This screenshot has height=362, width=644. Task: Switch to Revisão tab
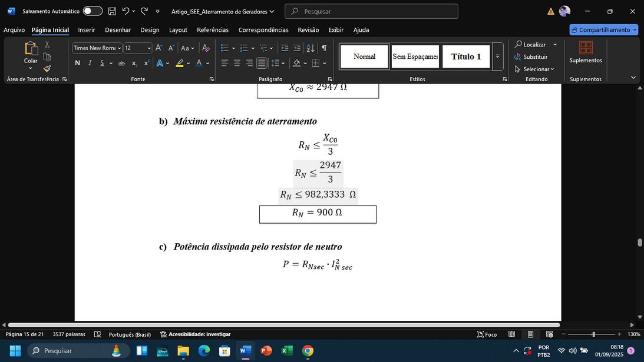pyautogui.click(x=308, y=29)
